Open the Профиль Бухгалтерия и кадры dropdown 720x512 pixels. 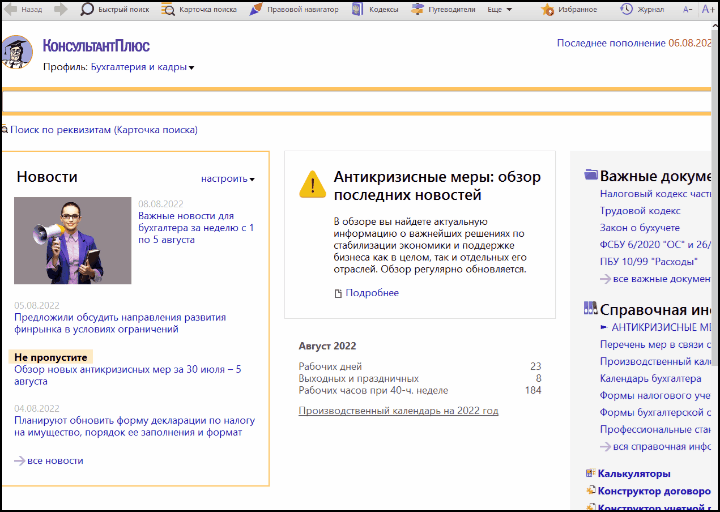pos(142,67)
